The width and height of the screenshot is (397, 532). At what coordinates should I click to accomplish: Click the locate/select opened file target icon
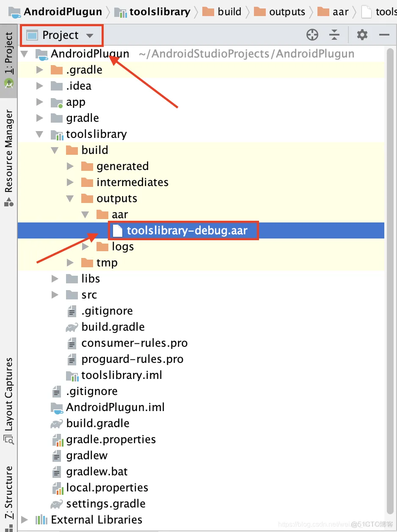(312, 35)
